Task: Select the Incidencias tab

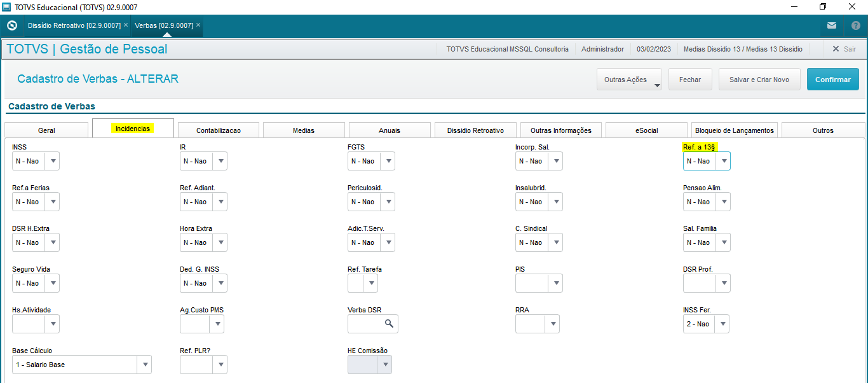Action: [133, 128]
